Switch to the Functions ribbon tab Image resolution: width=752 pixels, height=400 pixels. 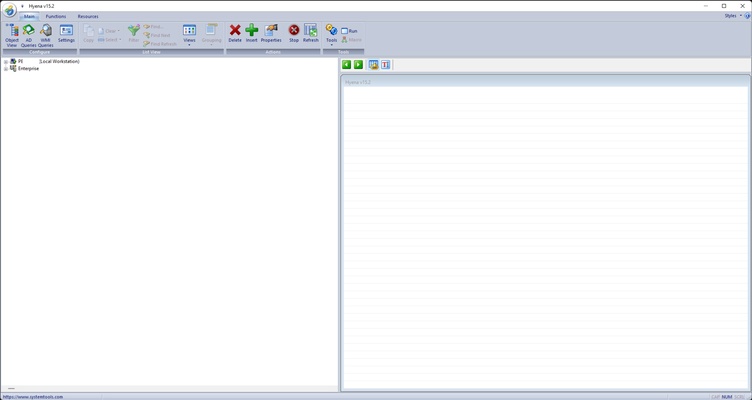pos(56,16)
